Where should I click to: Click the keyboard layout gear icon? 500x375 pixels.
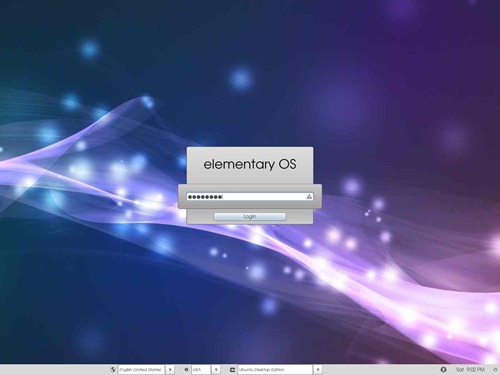[x=186, y=369]
